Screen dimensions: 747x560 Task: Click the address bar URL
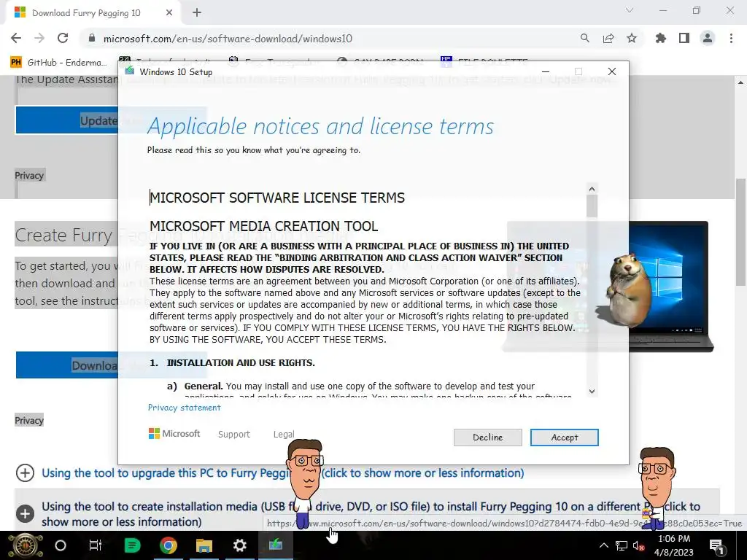(x=228, y=39)
